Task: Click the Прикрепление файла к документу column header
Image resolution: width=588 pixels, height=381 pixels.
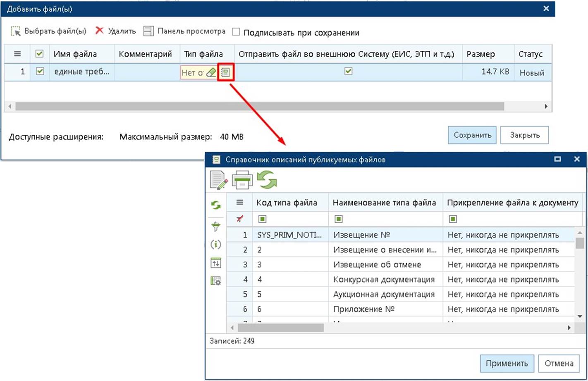Action: pyautogui.click(x=512, y=202)
